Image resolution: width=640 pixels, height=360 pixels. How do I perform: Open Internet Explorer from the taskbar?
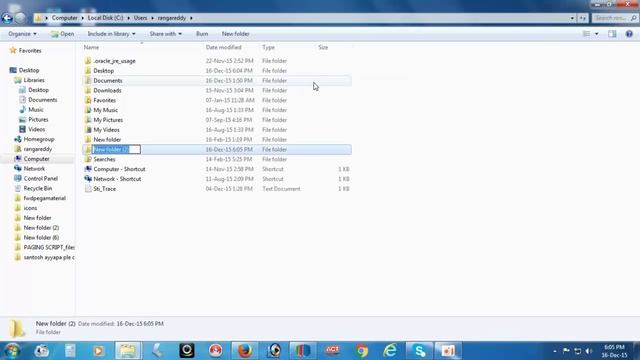391,351
